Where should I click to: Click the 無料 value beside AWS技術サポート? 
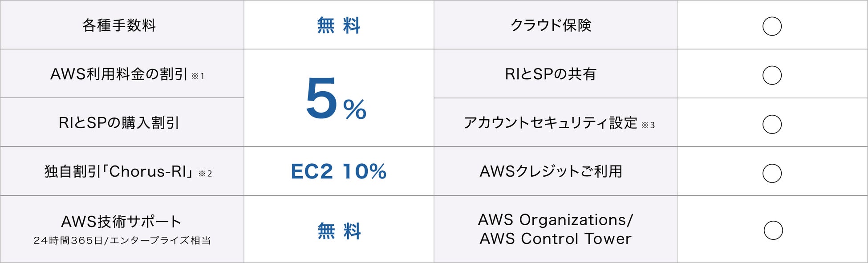339,231
